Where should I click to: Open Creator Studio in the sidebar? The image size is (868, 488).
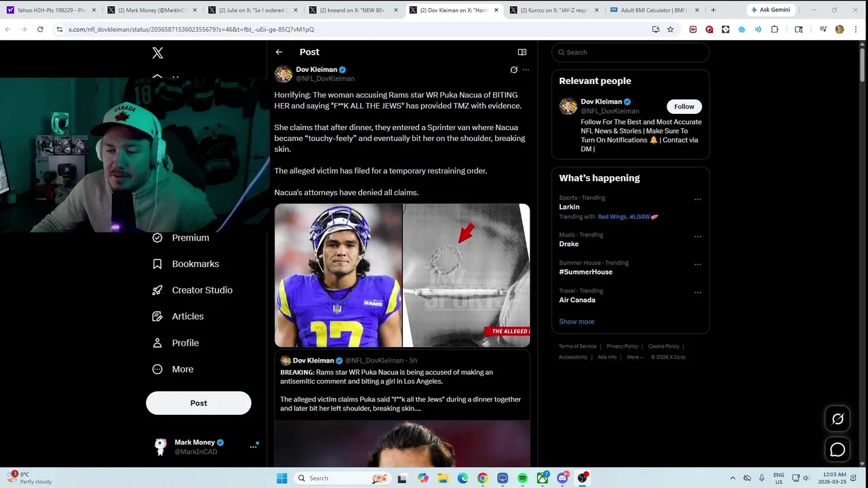pos(193,290)
